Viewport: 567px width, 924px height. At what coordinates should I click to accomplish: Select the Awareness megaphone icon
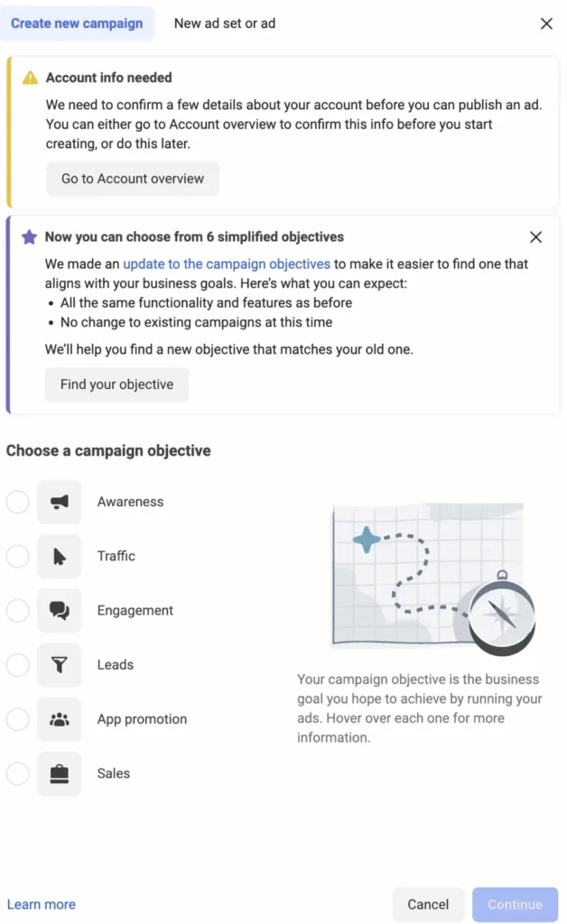coord(59,502)
